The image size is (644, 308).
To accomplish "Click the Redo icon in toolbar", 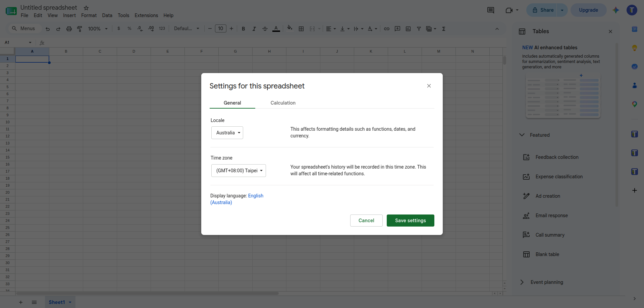I will coord(58,29).
